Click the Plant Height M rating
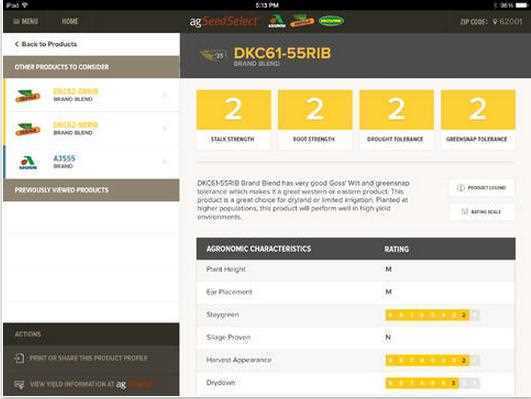The image size is (531, 399). [388, 269]
